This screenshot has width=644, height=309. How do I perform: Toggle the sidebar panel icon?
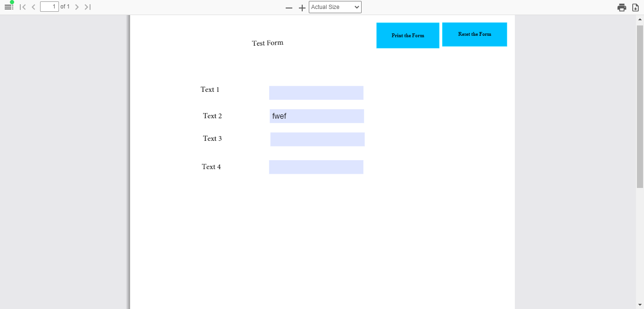click(x=8, y=7)
